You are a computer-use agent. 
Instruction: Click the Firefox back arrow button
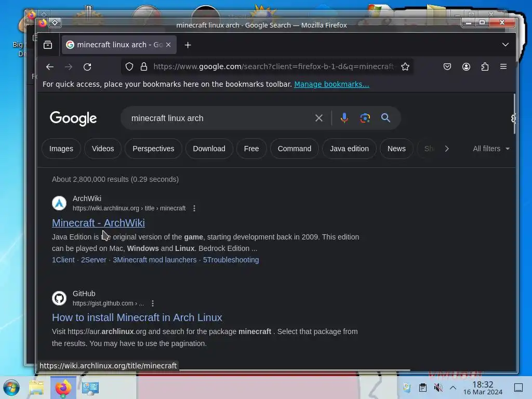[x=50, y=67]
